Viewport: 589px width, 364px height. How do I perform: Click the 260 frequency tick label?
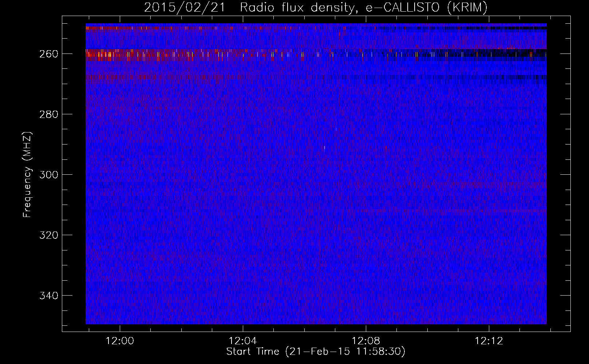49,54
